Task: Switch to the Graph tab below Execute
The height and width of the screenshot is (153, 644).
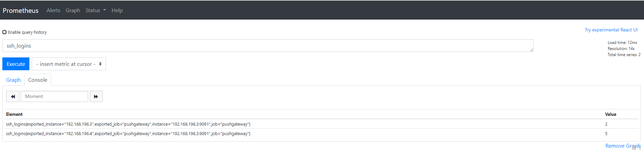Action: [x=14, y=80]
